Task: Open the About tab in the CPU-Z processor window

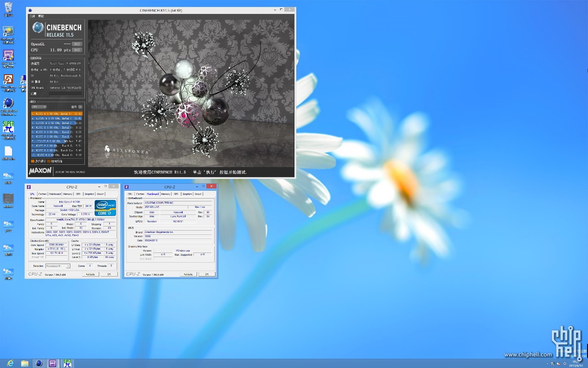Action: click(100, 194)
